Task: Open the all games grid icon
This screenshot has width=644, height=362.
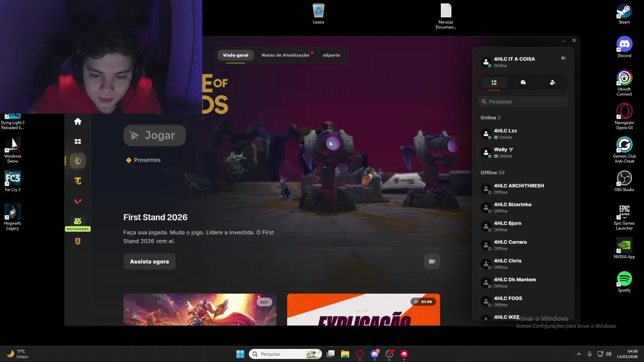Action: 77,141
